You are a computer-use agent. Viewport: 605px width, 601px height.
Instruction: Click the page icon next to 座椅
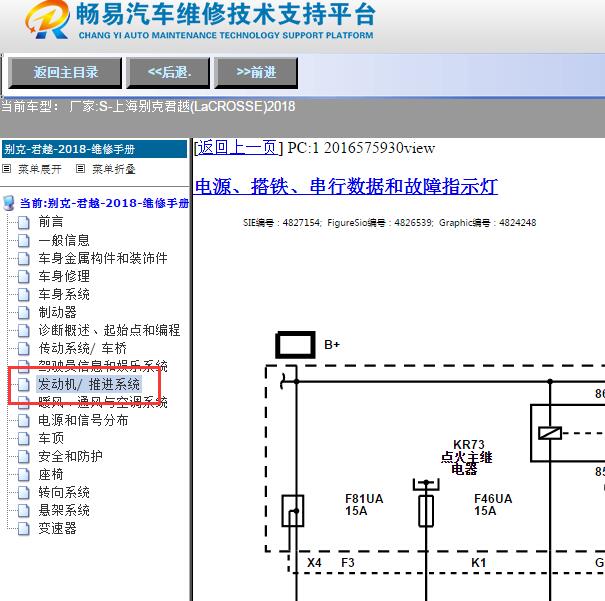tap(24, 475)
